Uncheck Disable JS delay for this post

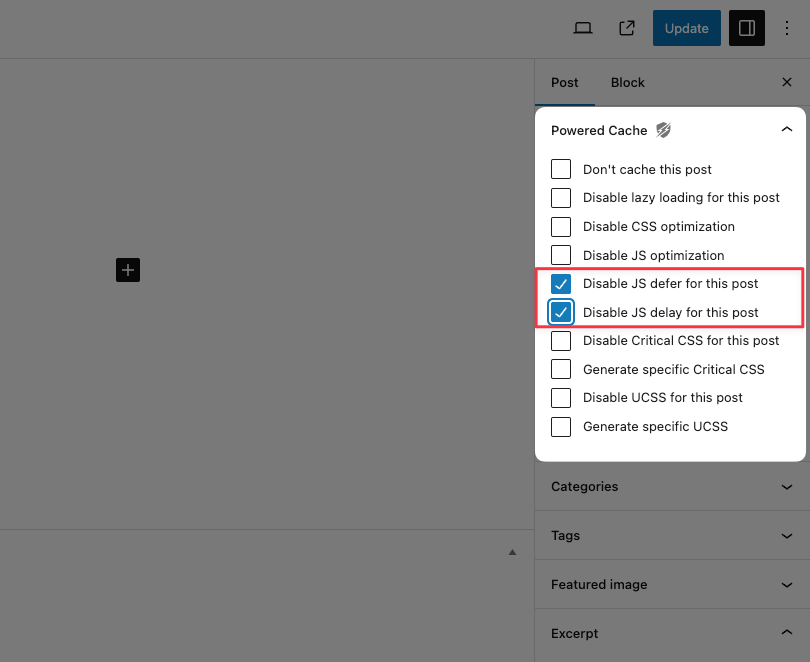click(x=560, y=312)
